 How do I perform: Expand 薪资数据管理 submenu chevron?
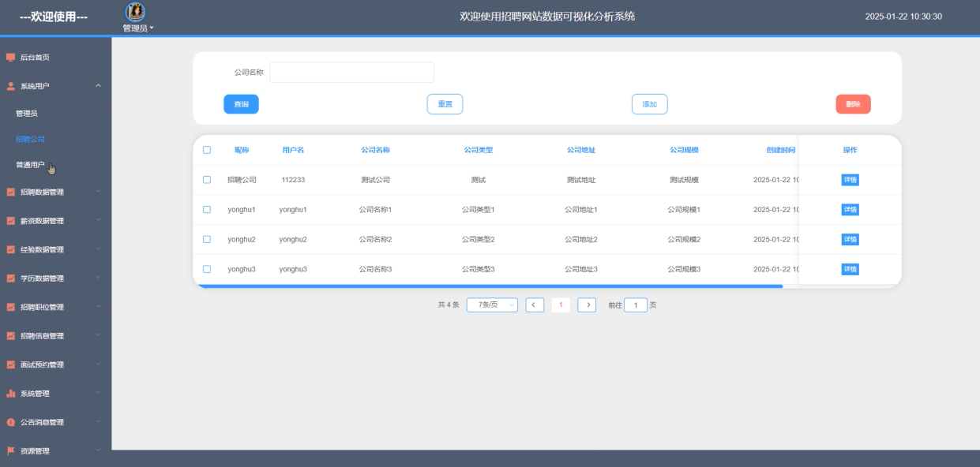click(98, 220)
